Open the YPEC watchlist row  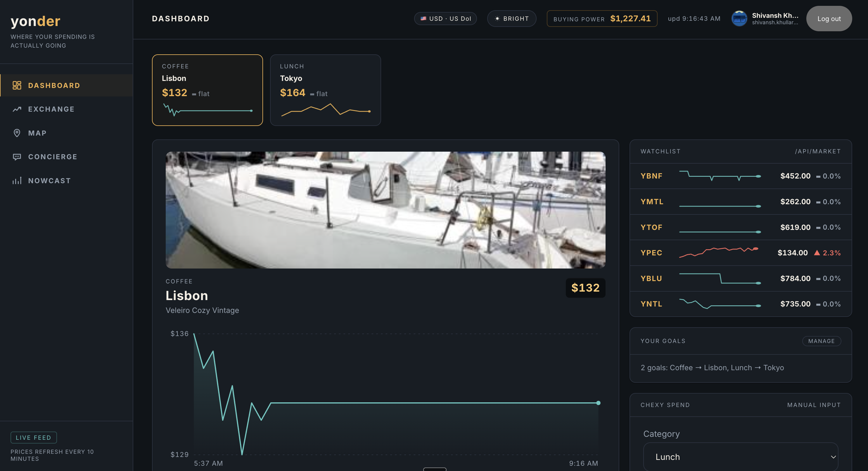pyautogui.click(x=740, y=253)
